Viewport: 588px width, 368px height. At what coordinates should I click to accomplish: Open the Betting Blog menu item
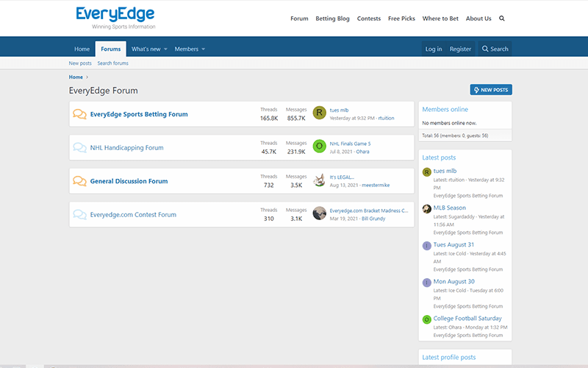pos(332,18)
